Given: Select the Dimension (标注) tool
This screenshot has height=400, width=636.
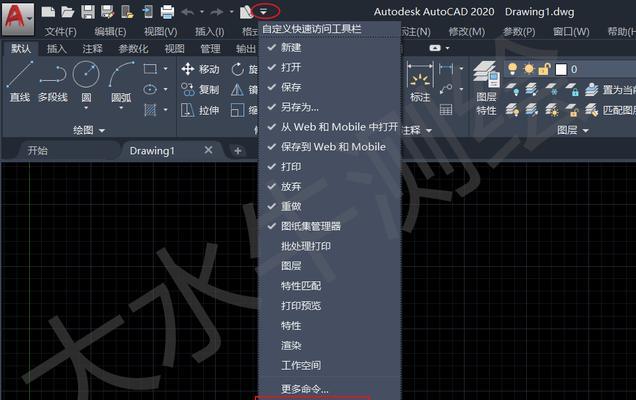Looking at the screenshot, I should [420, 82].
